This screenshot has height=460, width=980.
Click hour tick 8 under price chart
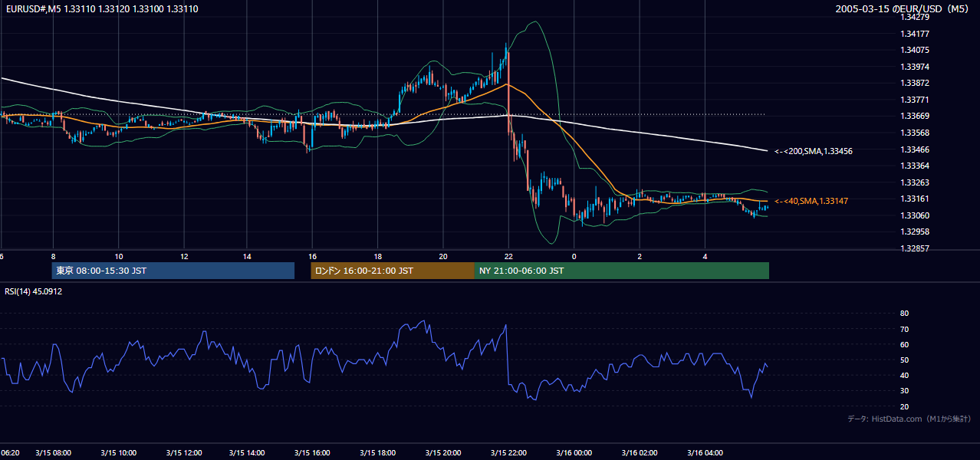[x=53, y=256]
